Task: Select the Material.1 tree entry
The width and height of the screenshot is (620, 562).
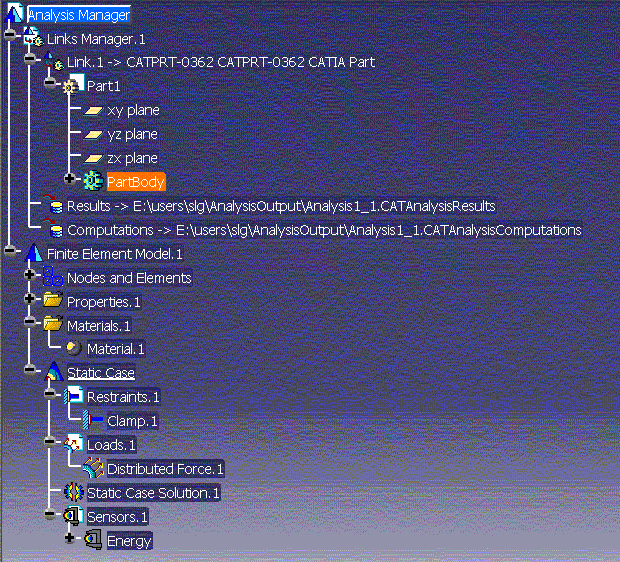Action: (x=115, y=349)
